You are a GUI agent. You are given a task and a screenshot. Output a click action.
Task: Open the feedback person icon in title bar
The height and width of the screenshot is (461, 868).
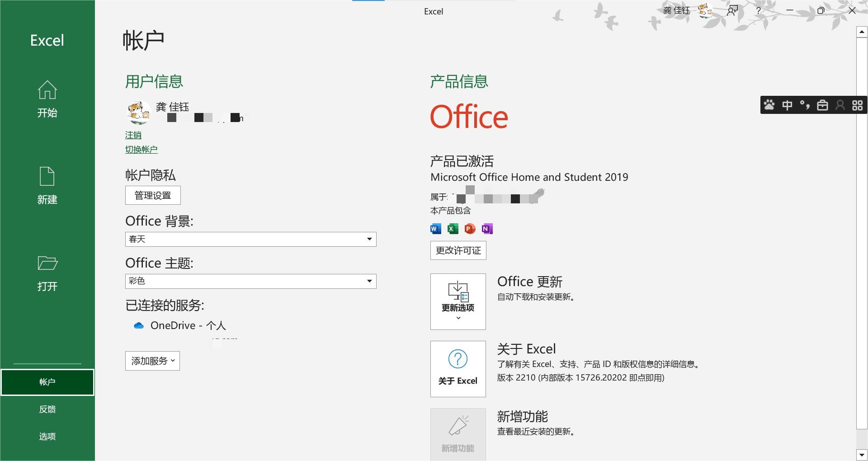tap(732, 10)
